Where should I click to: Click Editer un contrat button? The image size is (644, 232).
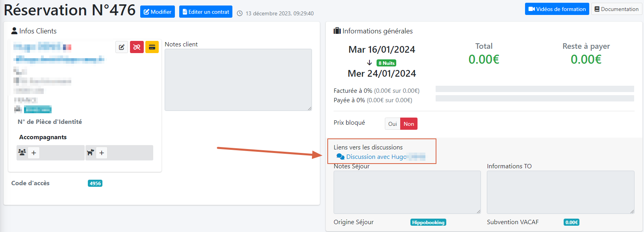(206, 12)
